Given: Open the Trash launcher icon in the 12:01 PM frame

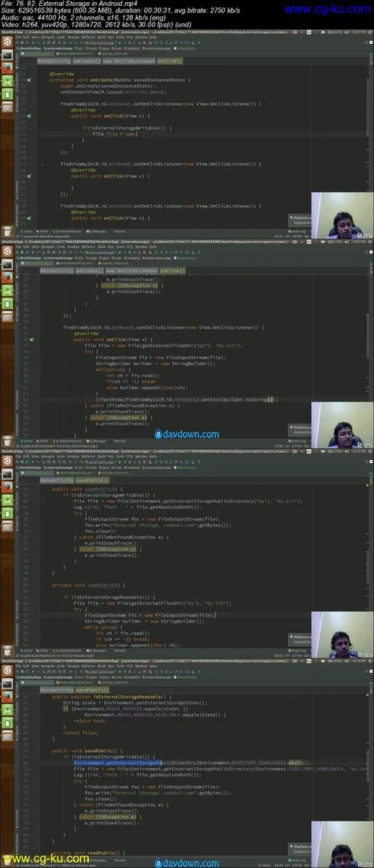Looking at the screenshot, I should 7,231.
